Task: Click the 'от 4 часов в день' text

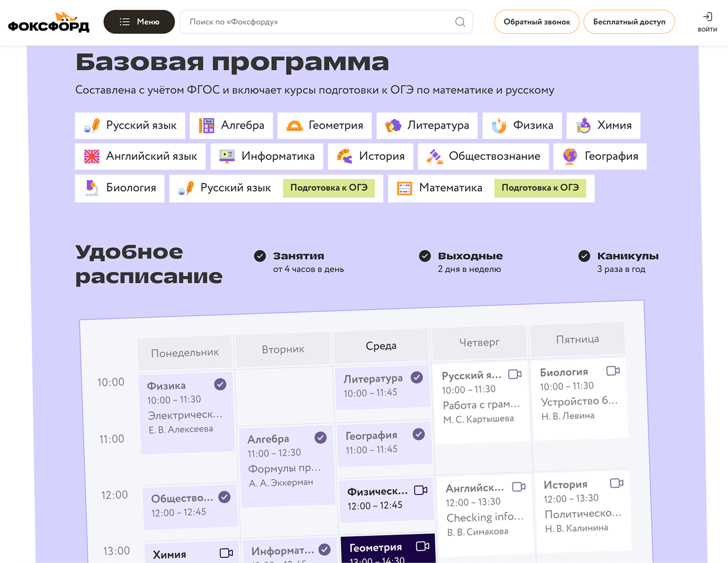Action: click(x=308, y=269)
